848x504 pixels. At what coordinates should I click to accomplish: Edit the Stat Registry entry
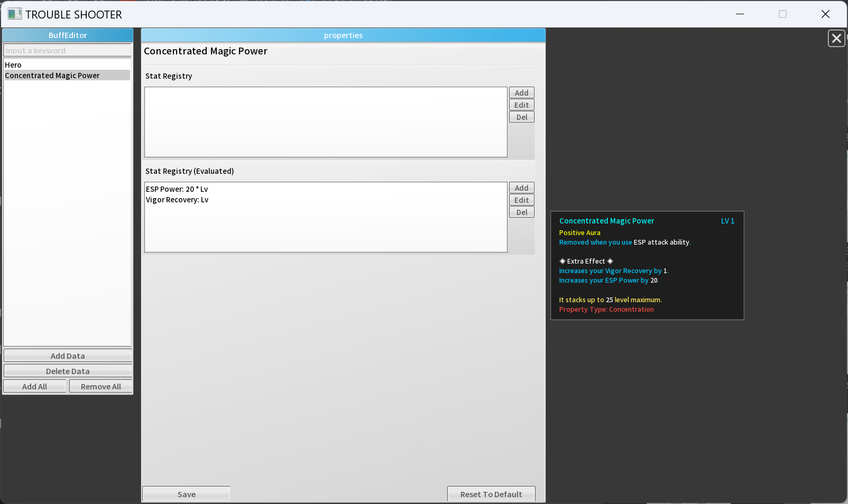pos(522,105)
